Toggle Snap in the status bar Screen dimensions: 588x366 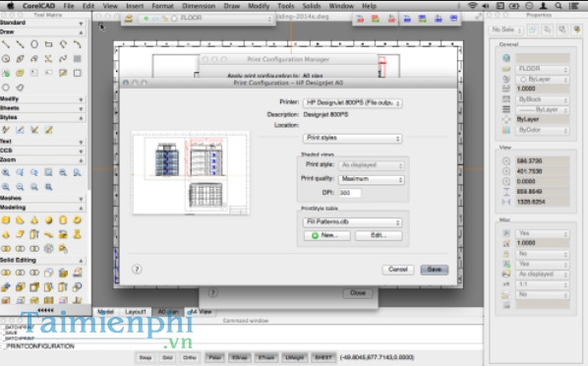(x=146, y=357)
